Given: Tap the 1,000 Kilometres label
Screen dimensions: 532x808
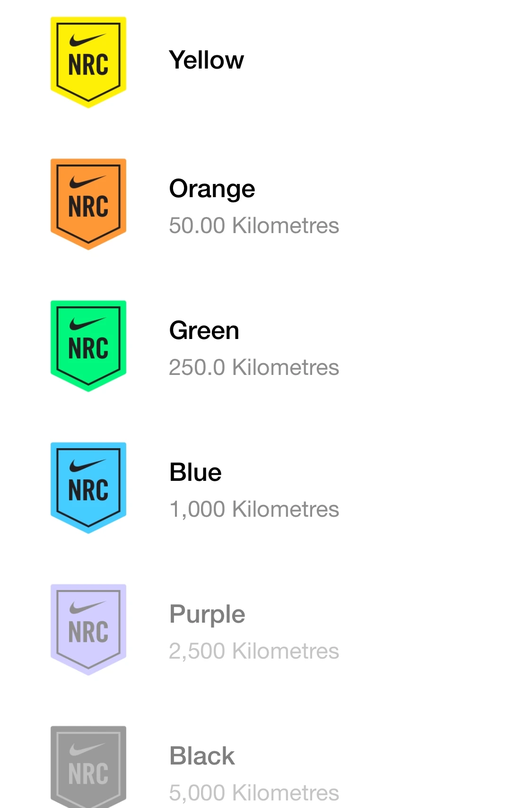Looking at the screenshot, I should click(254, 509).
